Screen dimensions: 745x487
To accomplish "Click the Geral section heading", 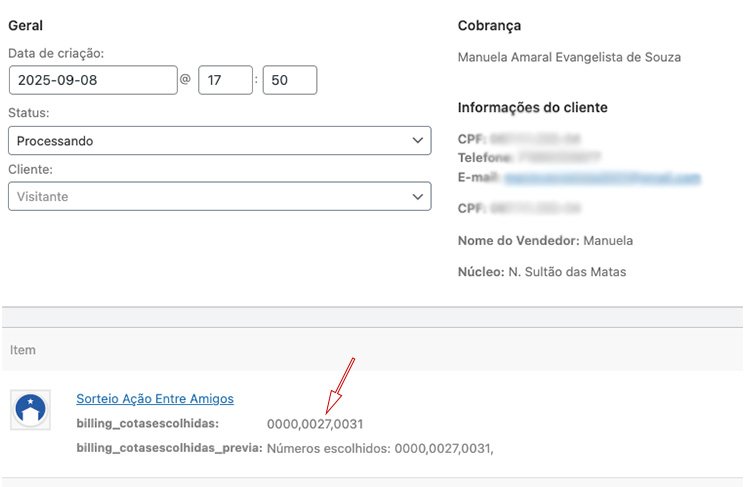I will 25,25.
